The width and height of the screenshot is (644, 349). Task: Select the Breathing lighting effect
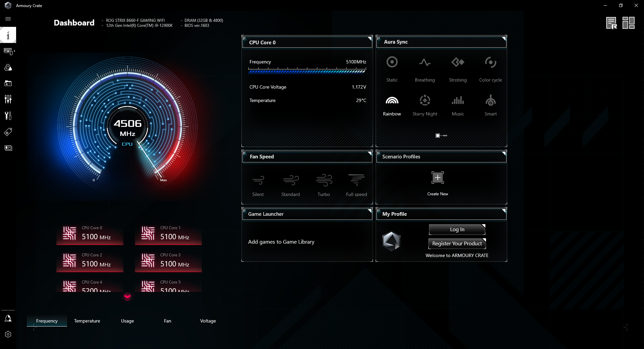point(425,69)
